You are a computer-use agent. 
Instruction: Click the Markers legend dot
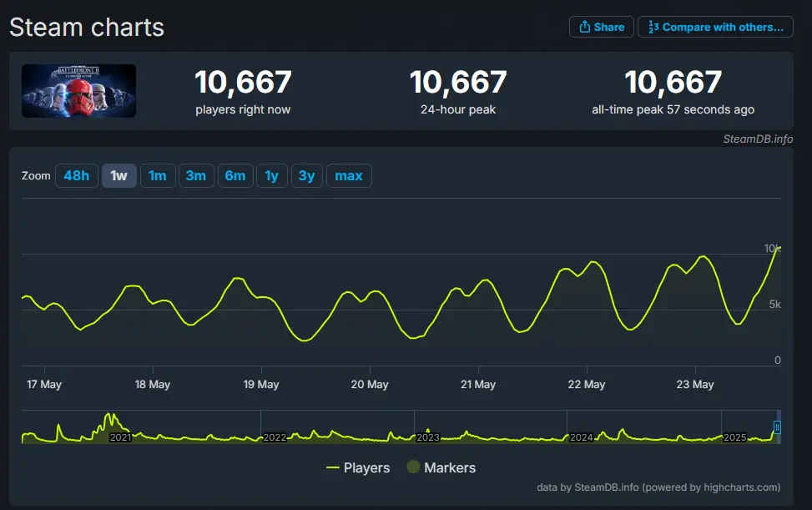coord(413,467)
